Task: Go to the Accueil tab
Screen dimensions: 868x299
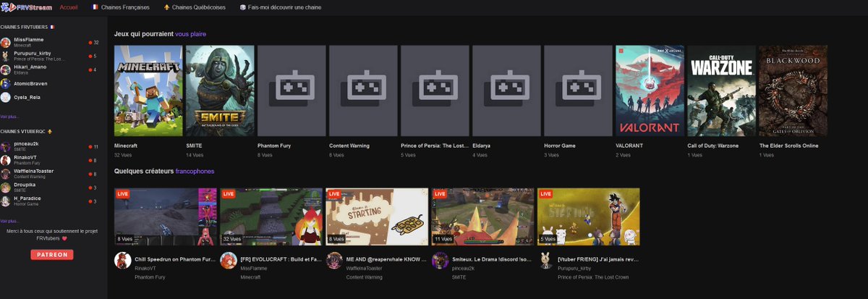Action: (x=69, y=7)
